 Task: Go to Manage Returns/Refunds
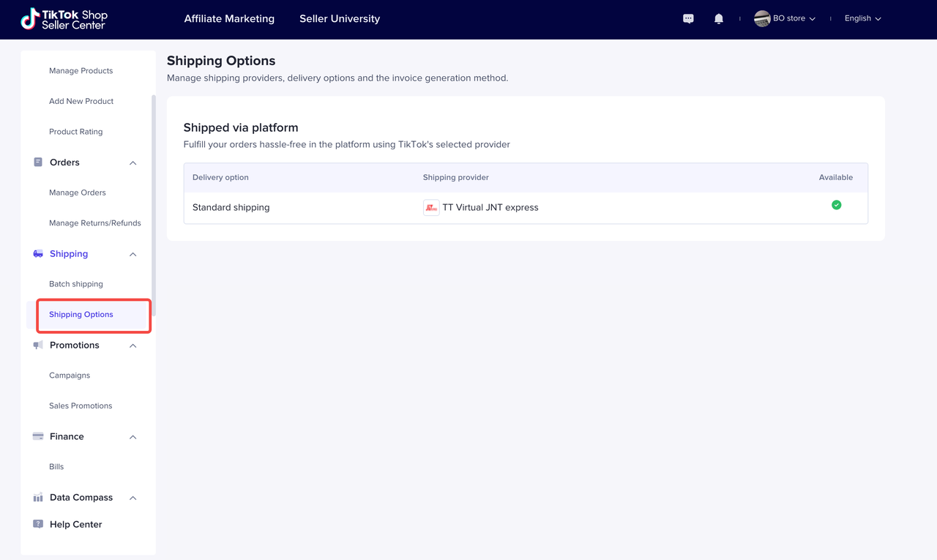point(95,223)
